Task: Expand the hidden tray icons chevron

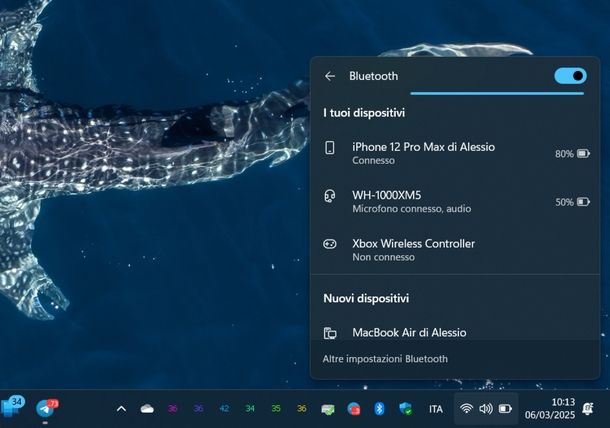Action: 121,409
